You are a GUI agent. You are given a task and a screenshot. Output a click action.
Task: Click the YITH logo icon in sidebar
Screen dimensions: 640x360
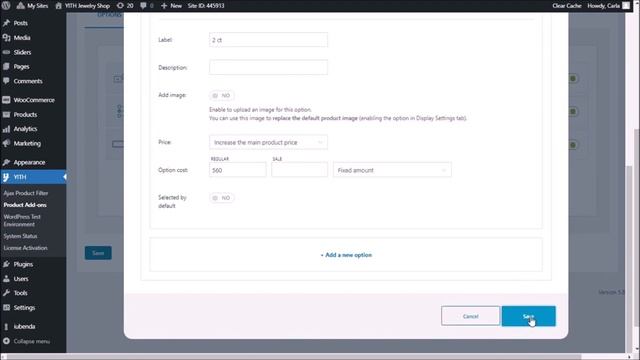pos(6,177)
